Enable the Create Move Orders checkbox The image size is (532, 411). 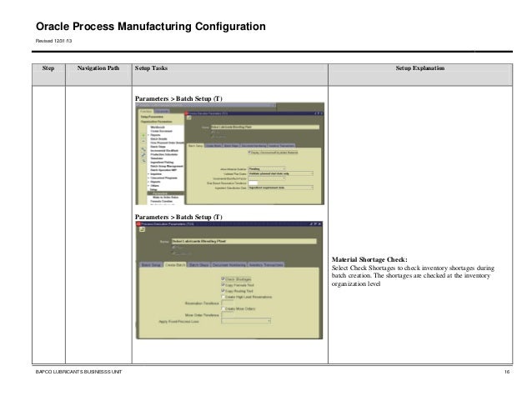coord(223,308)
